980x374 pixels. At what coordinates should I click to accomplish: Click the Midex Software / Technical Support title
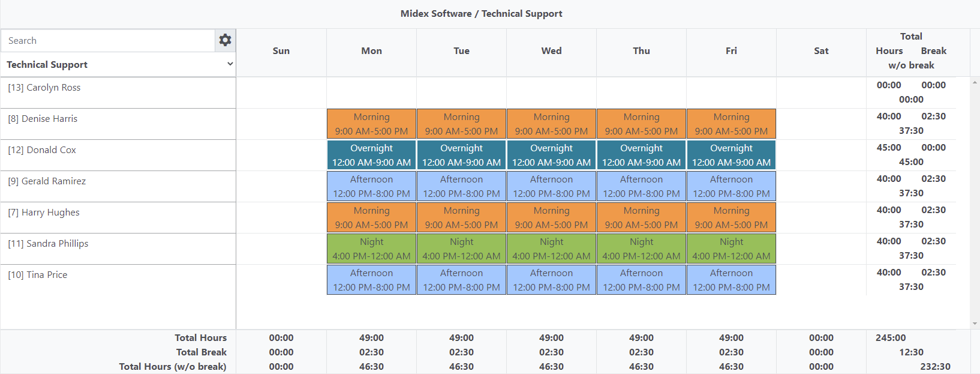(481, 14)
